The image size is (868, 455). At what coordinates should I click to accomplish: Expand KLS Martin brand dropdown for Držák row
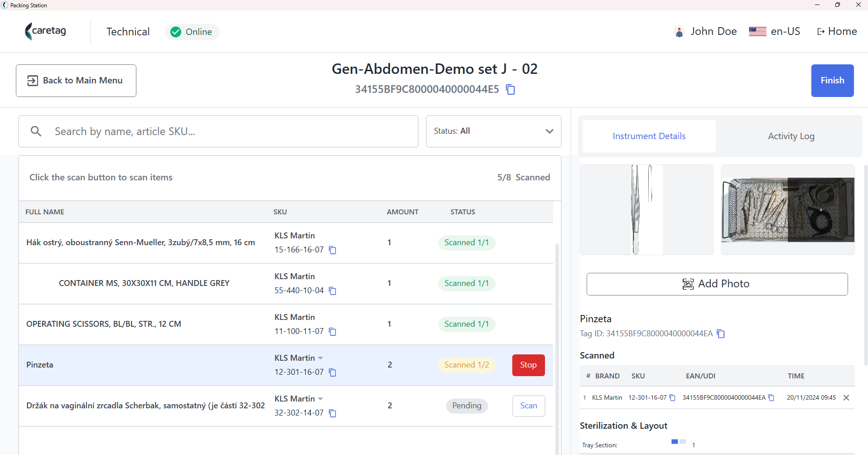click(320, 399)
